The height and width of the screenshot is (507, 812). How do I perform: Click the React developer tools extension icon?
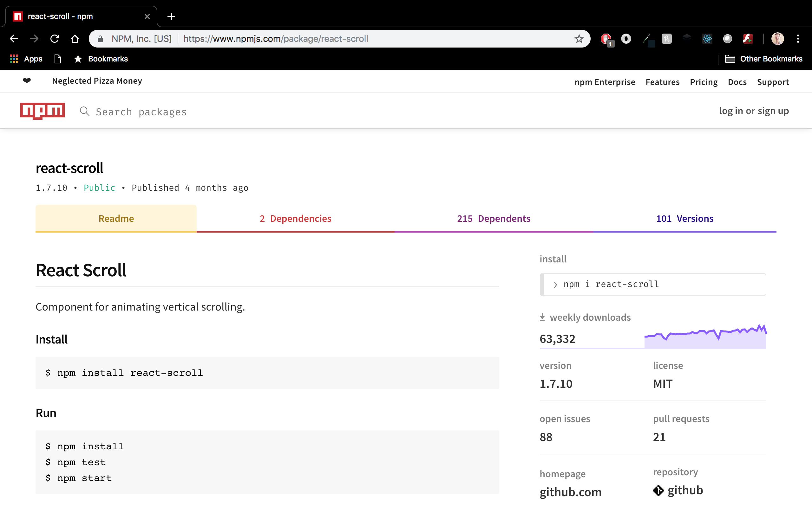click(x=707, y=39)
